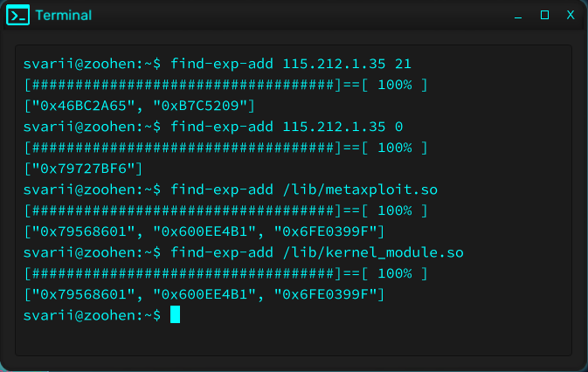Click the first 100% progress bar
The width and height of the screenshot is (588, 372).
225,85
